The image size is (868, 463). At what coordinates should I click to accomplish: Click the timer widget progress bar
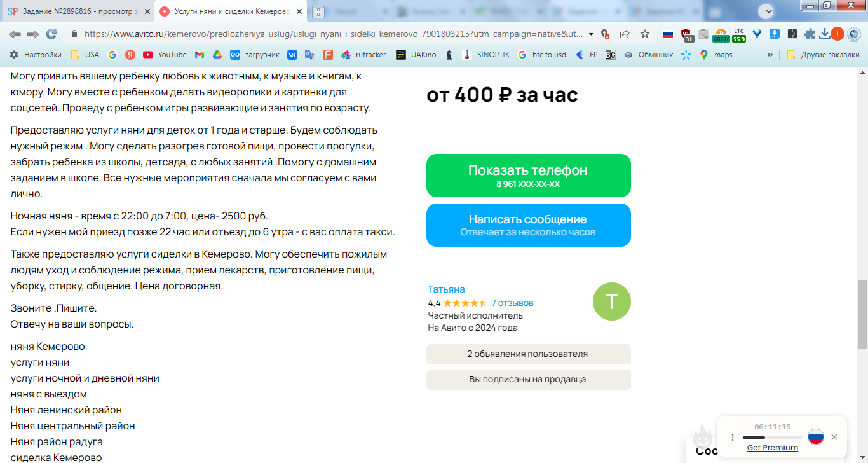(773, 438)
